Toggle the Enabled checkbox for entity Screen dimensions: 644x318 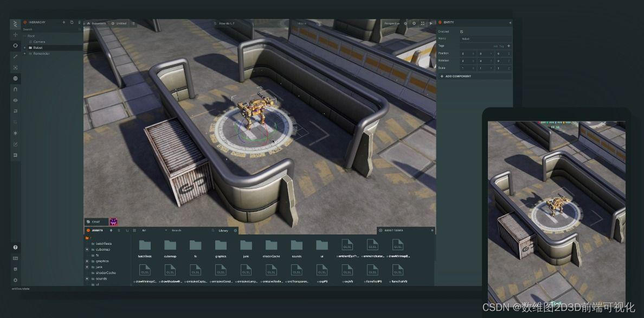tap(462, 31)
